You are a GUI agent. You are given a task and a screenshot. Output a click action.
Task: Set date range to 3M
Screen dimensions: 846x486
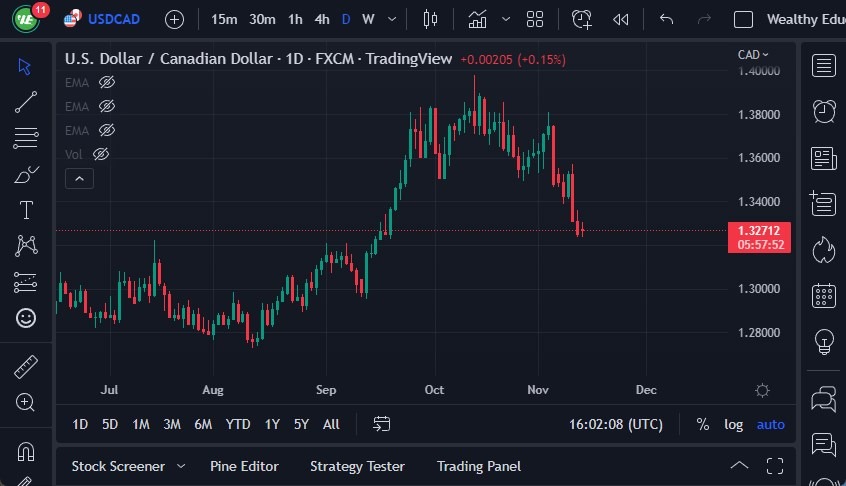pos(172,425)
